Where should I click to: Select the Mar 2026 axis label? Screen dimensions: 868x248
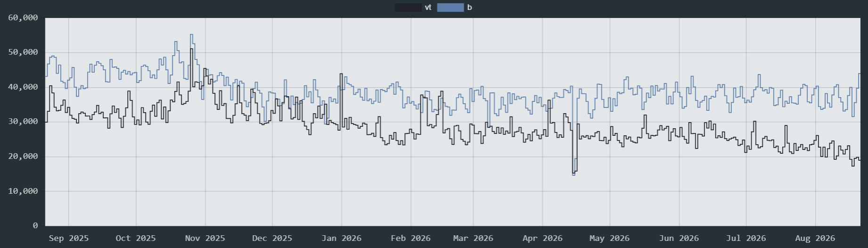(x=473, y=238)
